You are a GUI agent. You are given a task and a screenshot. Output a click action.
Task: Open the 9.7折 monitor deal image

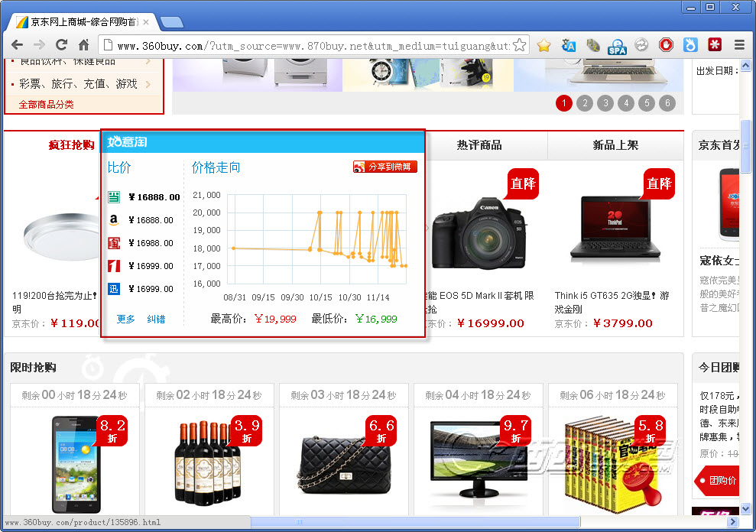[x=479, y=459]
